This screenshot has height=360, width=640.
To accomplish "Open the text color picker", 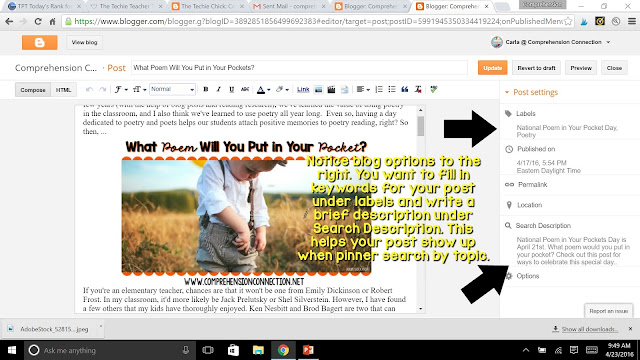I will 263,89.
